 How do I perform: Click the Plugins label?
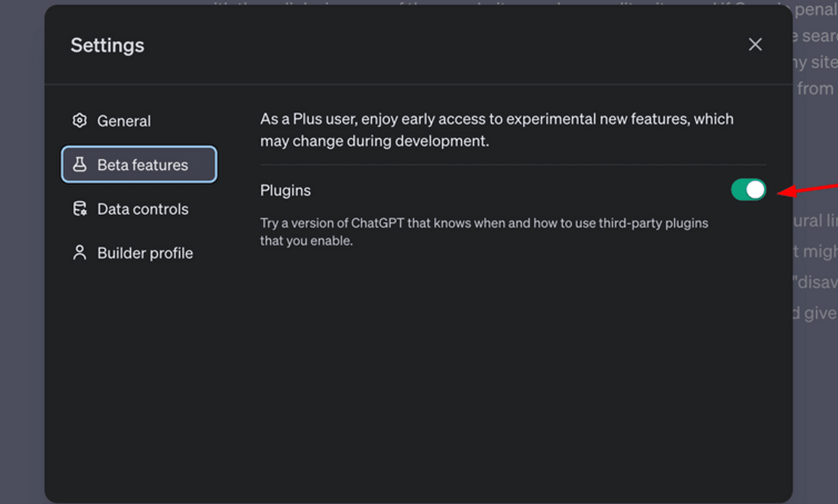(x=286, y=190)
